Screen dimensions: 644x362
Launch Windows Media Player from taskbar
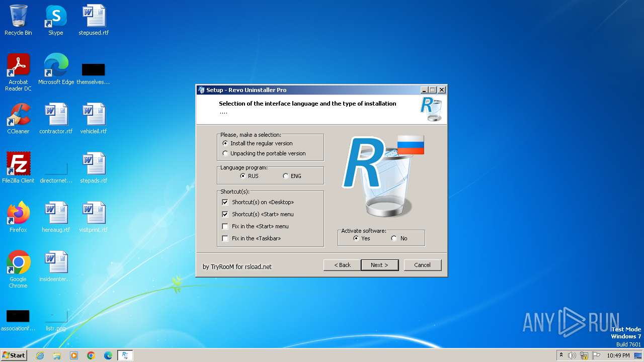[74, 355]
